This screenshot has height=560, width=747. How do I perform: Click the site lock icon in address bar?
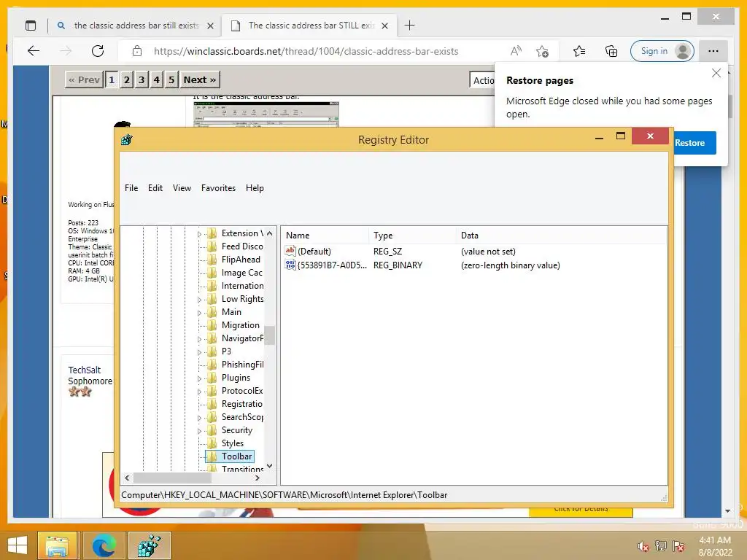pyautogui.click(x=136, y=51)
